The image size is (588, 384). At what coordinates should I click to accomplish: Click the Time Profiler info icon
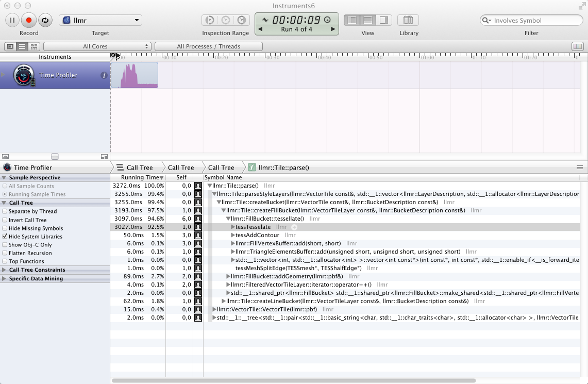pyautogui.click(x=104, y=75)
